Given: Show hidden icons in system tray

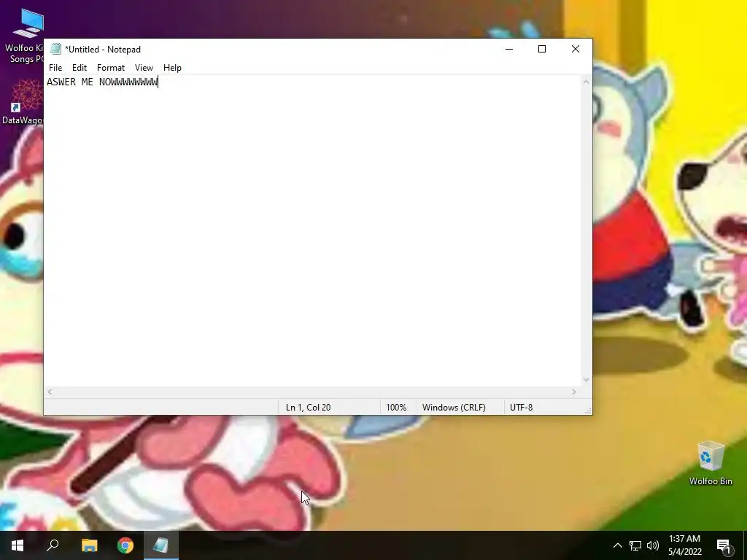Looking at the screenshot, I should (x=617, y=545).
